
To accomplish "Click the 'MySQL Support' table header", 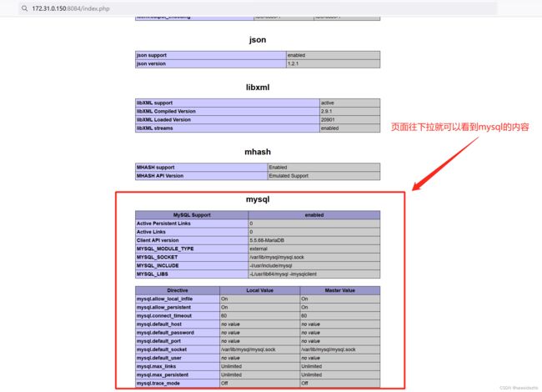I will click(x=192, y=215).
